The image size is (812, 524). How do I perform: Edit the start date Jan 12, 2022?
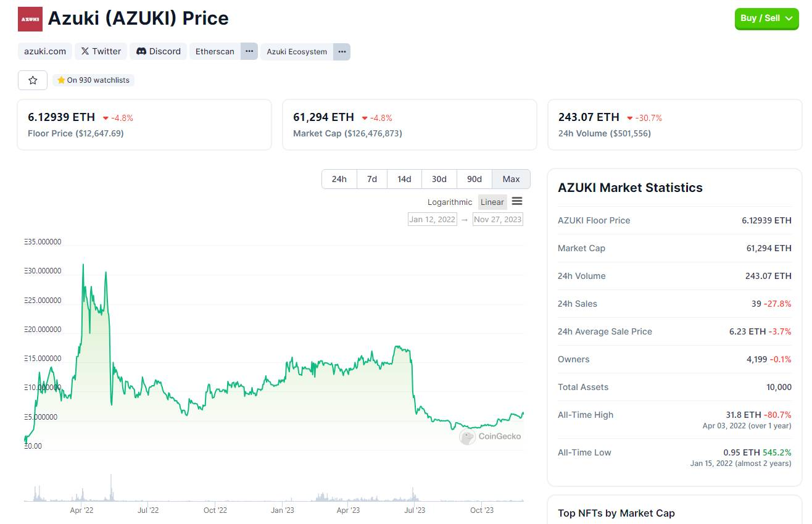coord(433,219)
